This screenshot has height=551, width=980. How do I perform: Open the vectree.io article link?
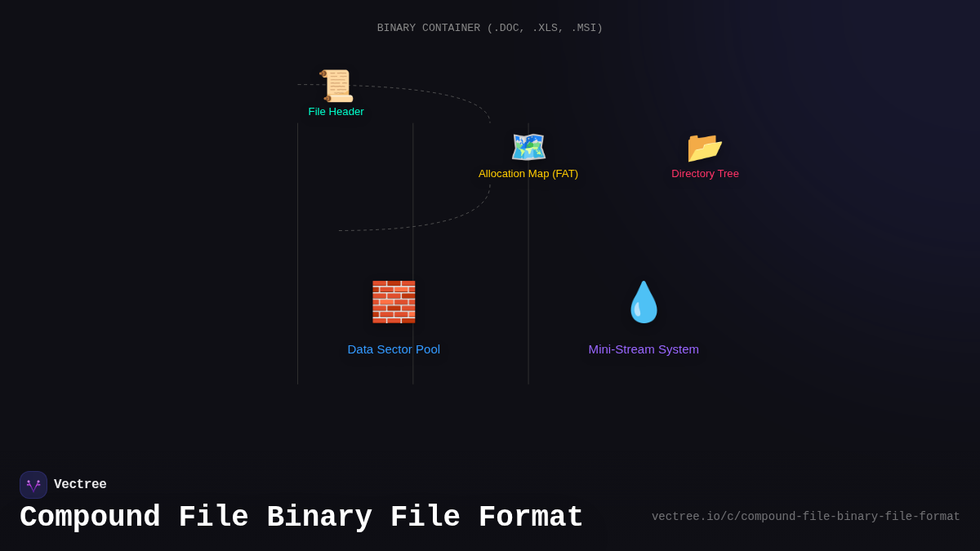(805, 516)
